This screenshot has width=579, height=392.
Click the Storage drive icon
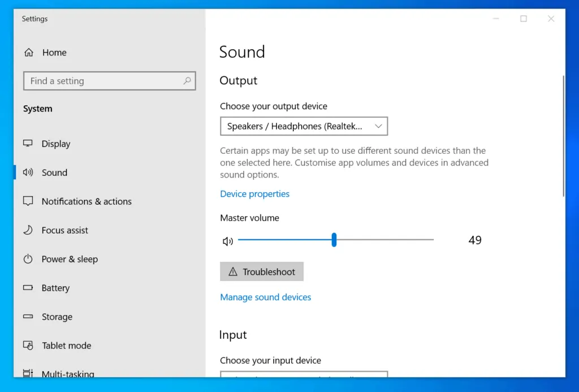(28, 317)
